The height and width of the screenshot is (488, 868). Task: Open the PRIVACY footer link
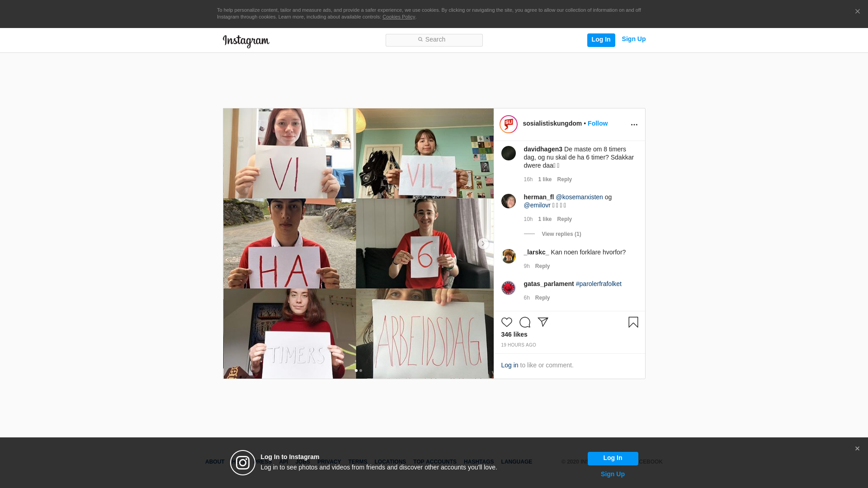point(329,462)
